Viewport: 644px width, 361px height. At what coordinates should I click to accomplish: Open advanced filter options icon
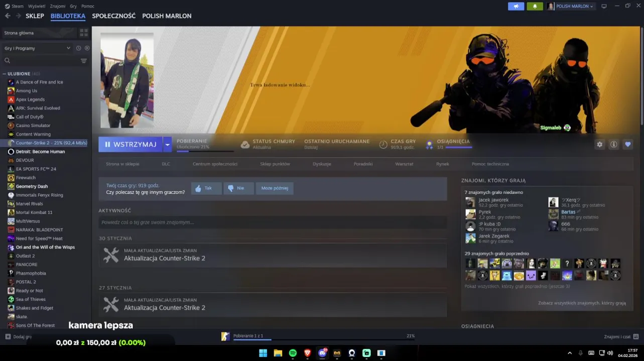(84, 61)
